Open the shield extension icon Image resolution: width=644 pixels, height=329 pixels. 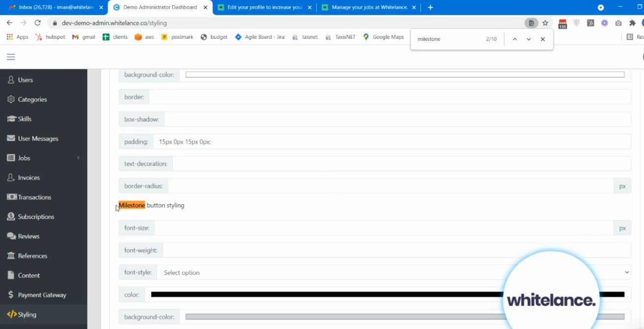[577, 23]
